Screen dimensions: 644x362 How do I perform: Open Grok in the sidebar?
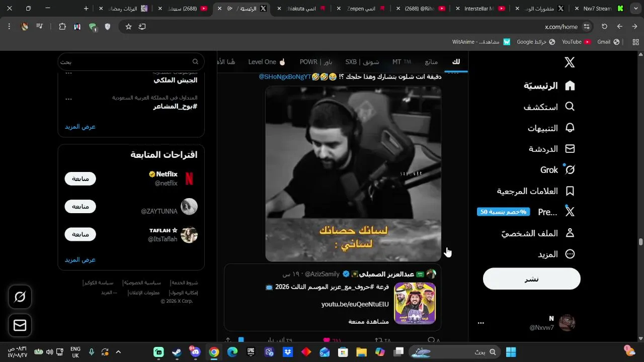click(x=557, y=170)
